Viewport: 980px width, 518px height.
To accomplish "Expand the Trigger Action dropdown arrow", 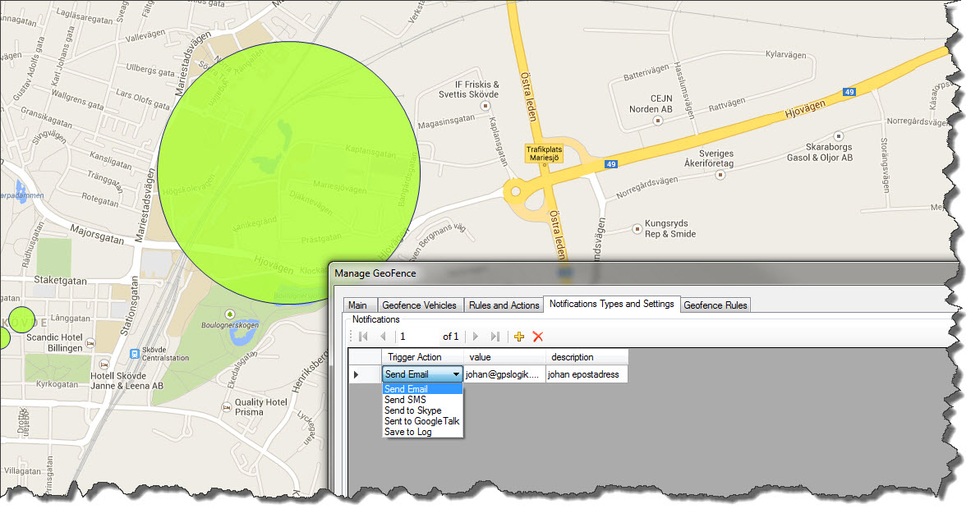I will coord(456,374).
